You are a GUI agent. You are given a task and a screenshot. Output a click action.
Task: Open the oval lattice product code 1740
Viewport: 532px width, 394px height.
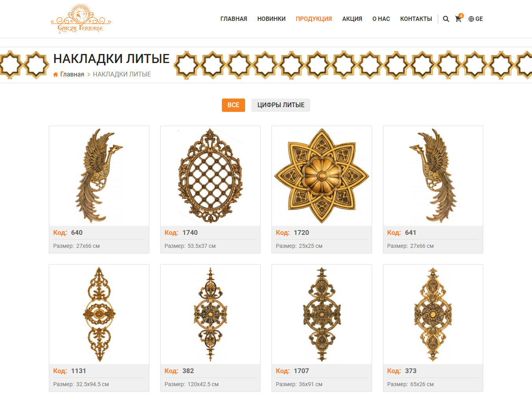click(x=210, y=176)
